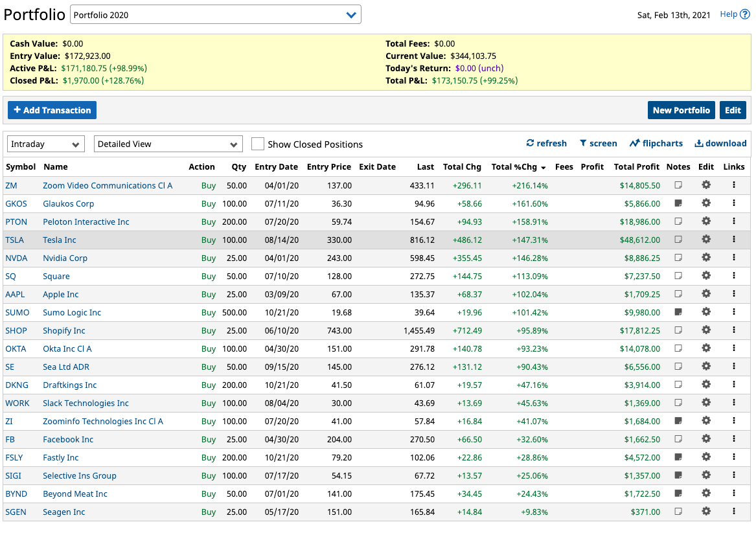Click the New Portfolio button
This screenshot has width=756, height=533.
click(682, 110)
